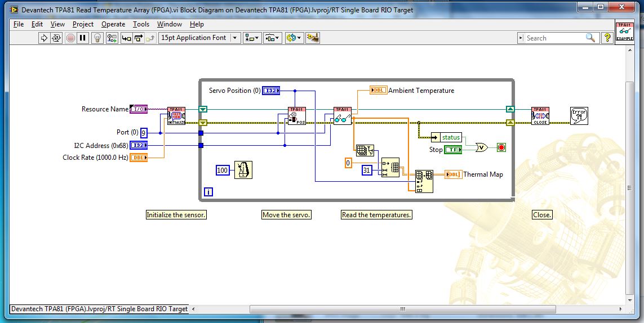Click the horizontal scrollbar thumb
This screenshot has width=644, height=323.
[402, 309]
